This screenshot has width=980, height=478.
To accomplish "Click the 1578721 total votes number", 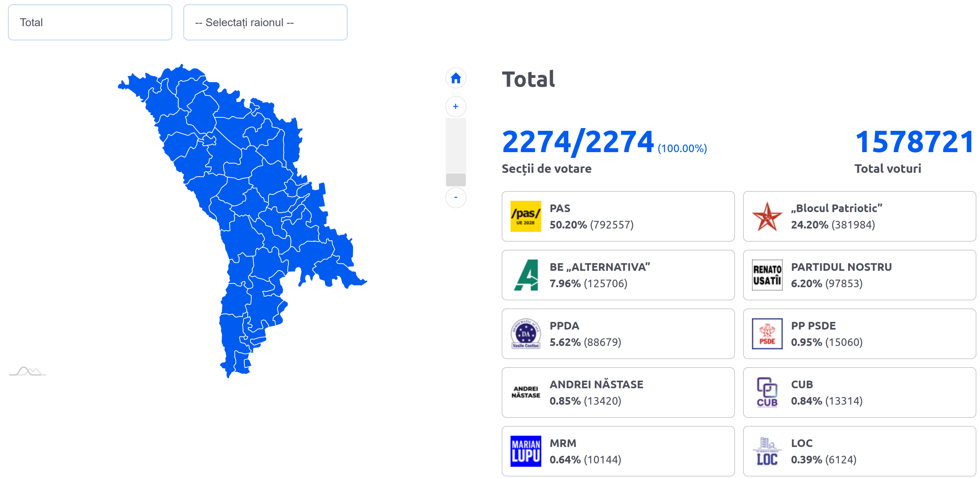I will click(x=914, y=142).
